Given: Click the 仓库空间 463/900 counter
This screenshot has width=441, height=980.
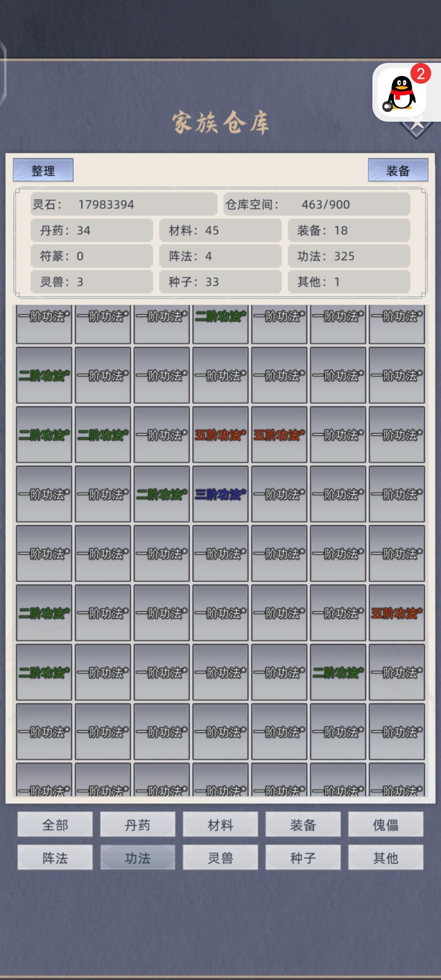Looking at the screenshot, I should [x=317, y=204].
